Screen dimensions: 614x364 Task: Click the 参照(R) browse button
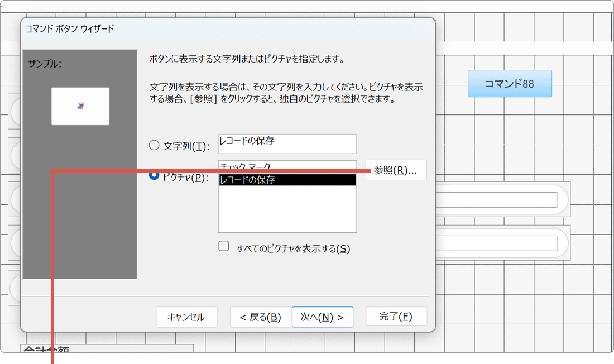coord(396,170)
